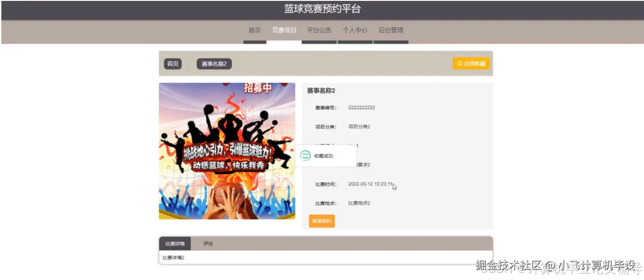Screen dimensions: 644x280
Task: Click the 赛事名称2 heading in detail panel
Action: 321,91
